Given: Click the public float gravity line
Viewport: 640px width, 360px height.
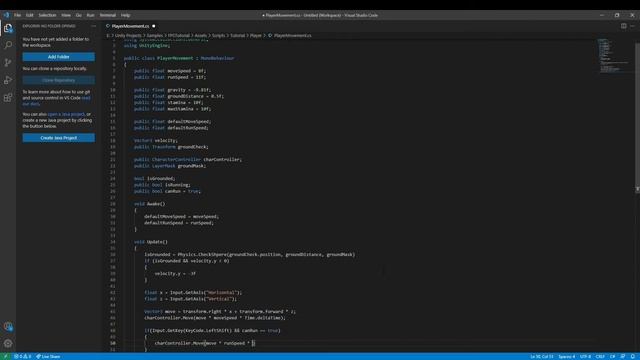Looking at the screenshot, I should pyautogui.click(x=172, y=90).
